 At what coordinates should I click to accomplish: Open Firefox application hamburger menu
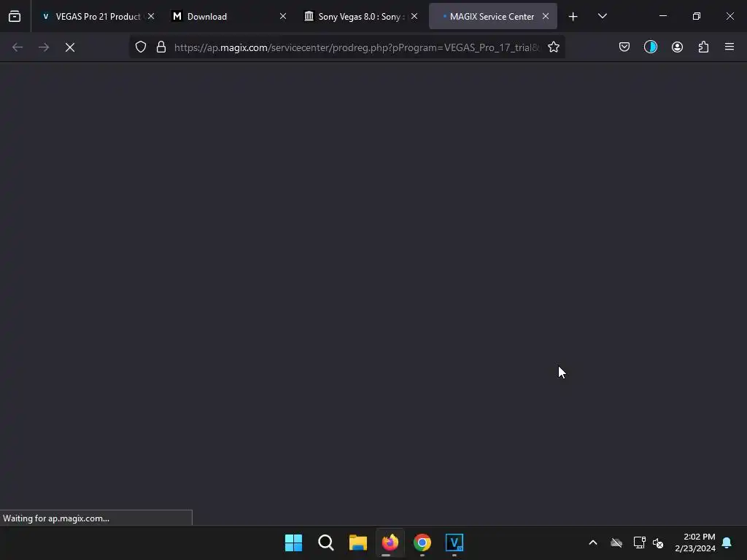[729, 47]
